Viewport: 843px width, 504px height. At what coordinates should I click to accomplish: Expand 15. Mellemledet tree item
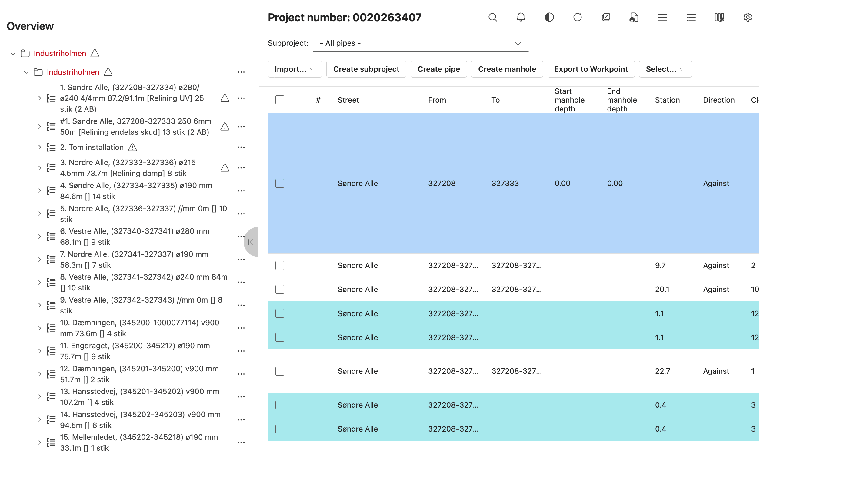click(x=39, y=443)
